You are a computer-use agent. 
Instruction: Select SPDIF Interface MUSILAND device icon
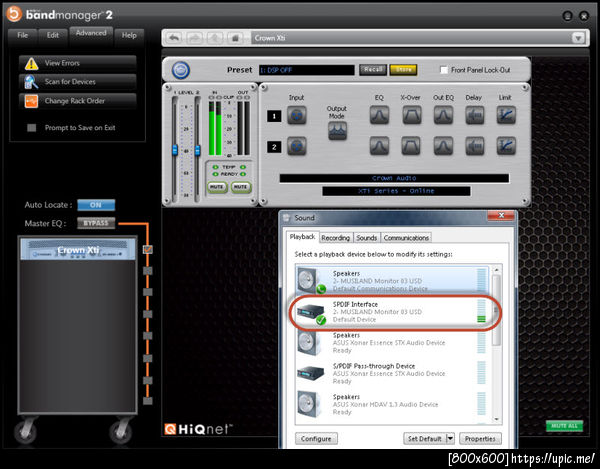(311, 313)
